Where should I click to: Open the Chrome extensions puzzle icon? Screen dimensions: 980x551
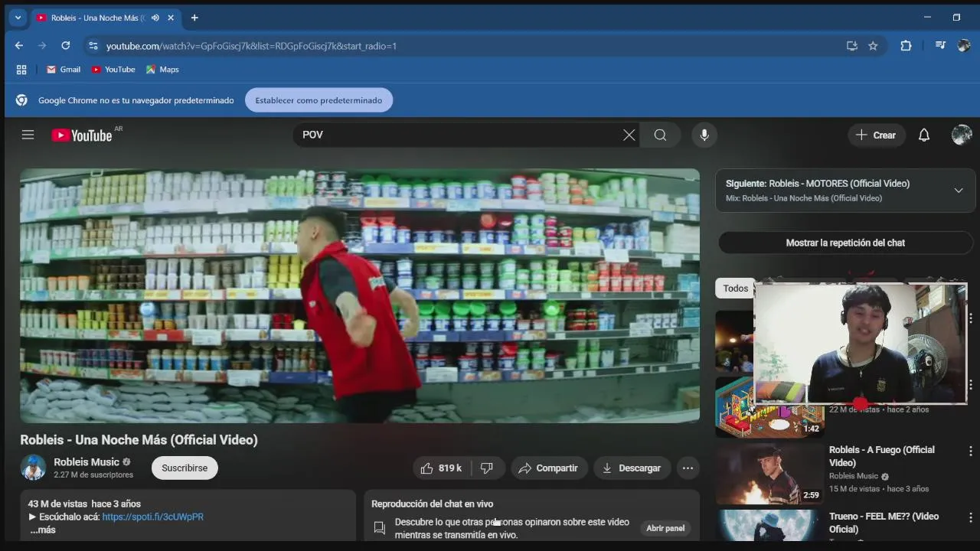point(906,46)
